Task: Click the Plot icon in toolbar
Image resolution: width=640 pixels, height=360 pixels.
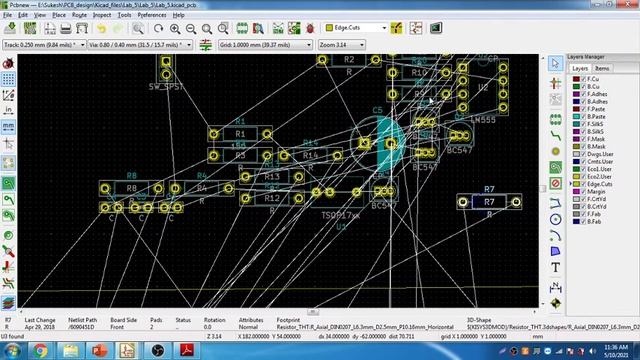Action: click(82, 28)
